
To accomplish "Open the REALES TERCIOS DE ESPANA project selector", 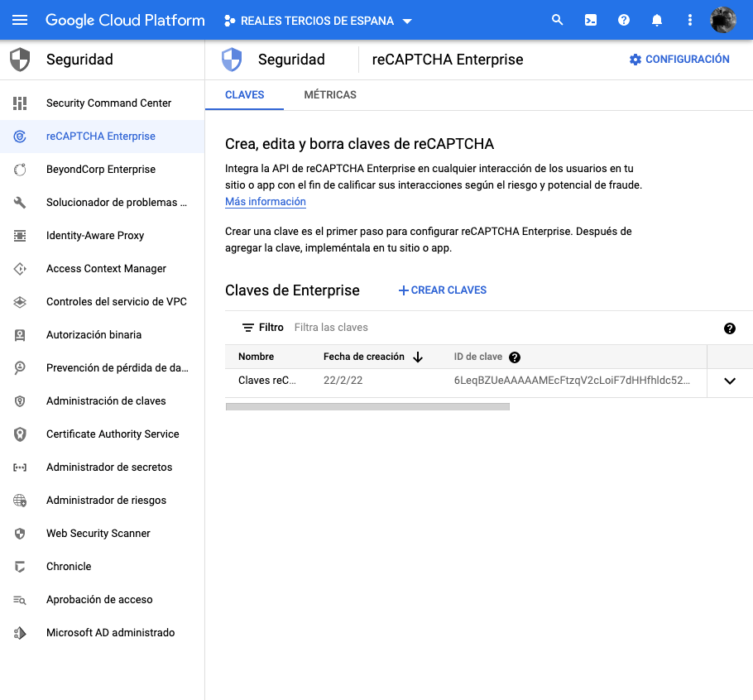I will click(x=318, y=21).
